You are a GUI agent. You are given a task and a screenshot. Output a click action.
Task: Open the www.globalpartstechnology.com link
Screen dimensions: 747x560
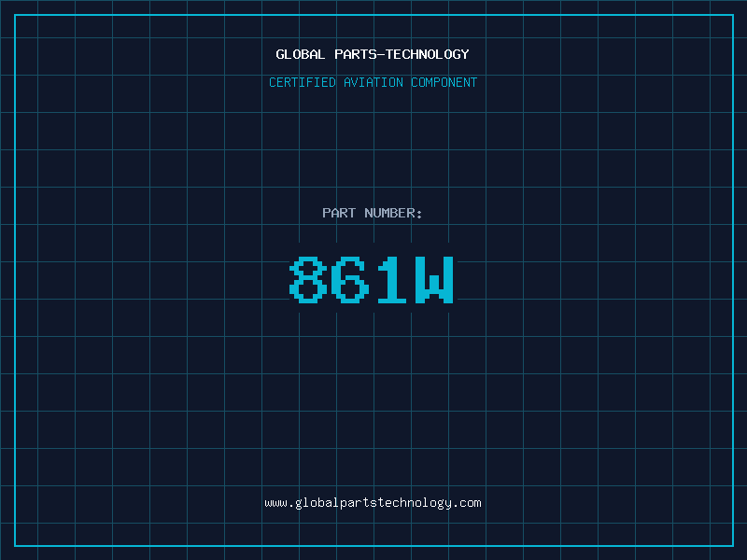click(373, 503)
